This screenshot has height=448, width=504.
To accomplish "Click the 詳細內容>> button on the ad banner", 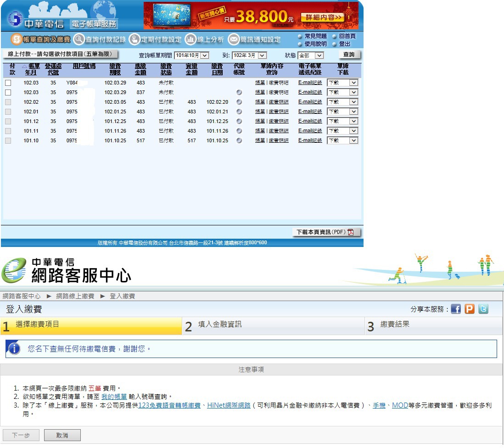I will pos(322,17).
